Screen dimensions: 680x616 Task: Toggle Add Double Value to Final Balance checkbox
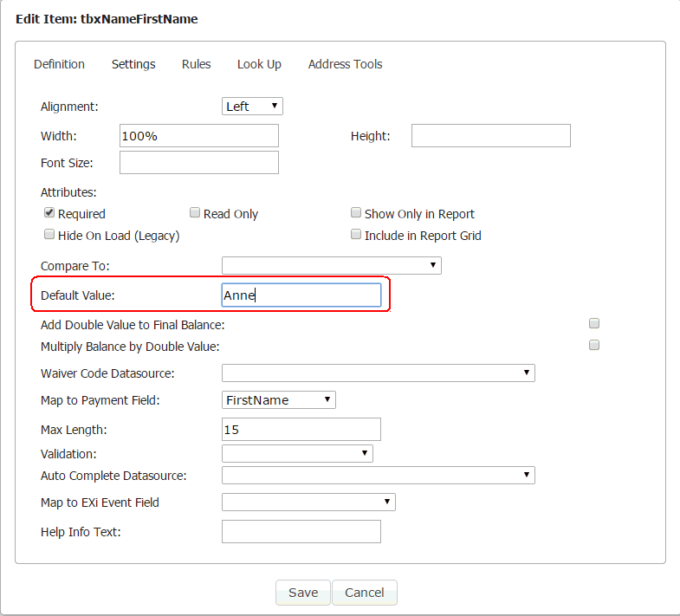click(594, 323)
